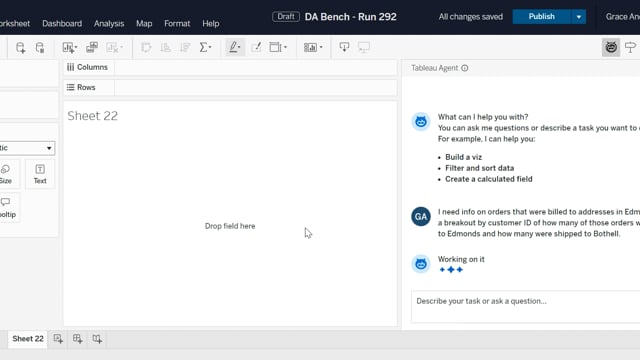Add a new story tab icon
The width and height of the screenshot is (640, 360).
97,339
